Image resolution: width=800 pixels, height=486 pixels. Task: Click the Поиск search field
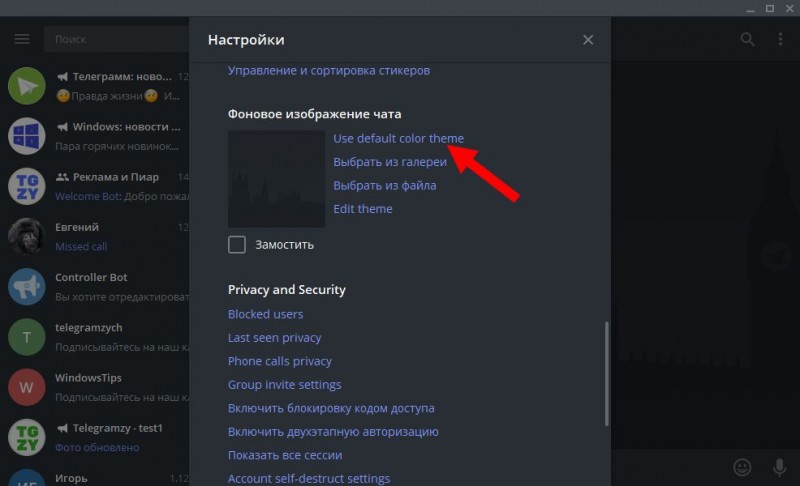117,39
